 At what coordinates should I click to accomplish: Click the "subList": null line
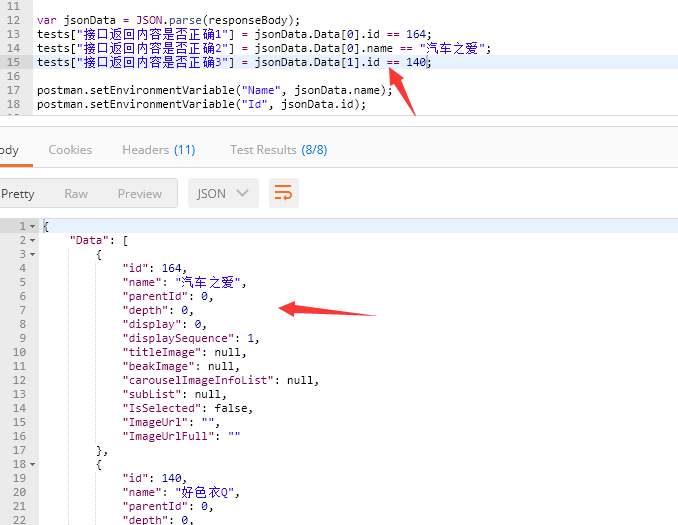[174, 394]
